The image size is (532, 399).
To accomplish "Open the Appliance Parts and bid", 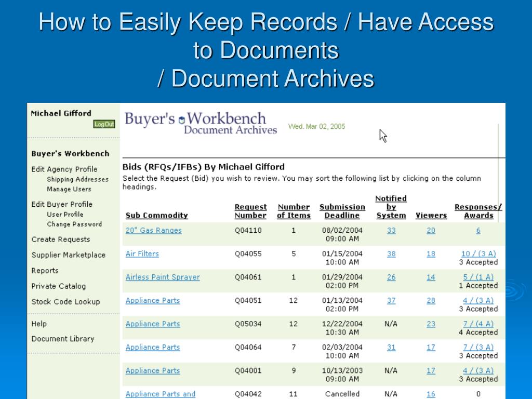I will click(x=161, y=394).
